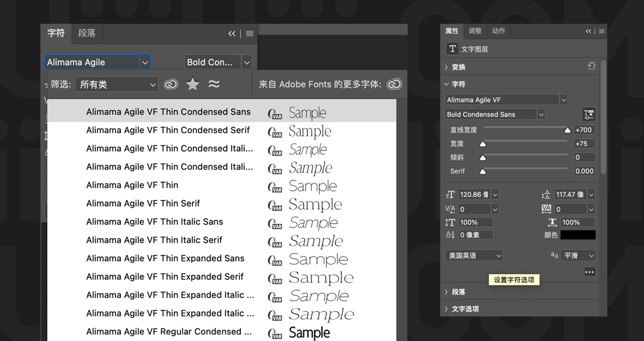The width and height of the screenshot is (644, 341).
Task: Click the Properties panel vertical scrollbar
Action: [603, 117]
